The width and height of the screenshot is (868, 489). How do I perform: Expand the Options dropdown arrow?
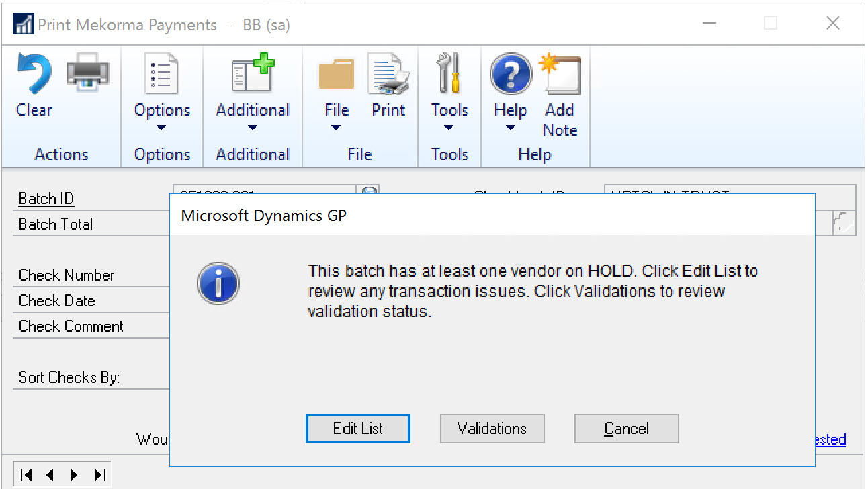(162, 128)
